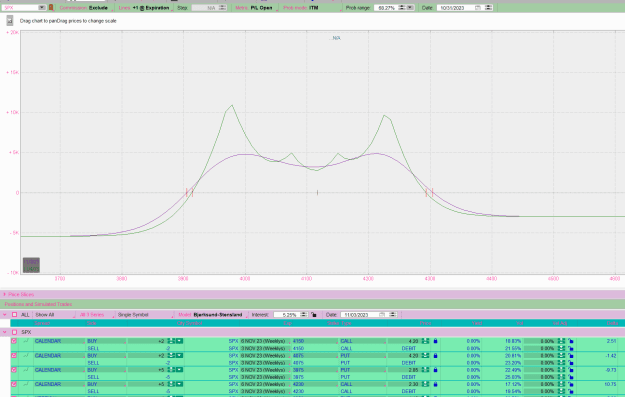
Task: Expand the Price Slices section
Action: (x=18, y=295)
